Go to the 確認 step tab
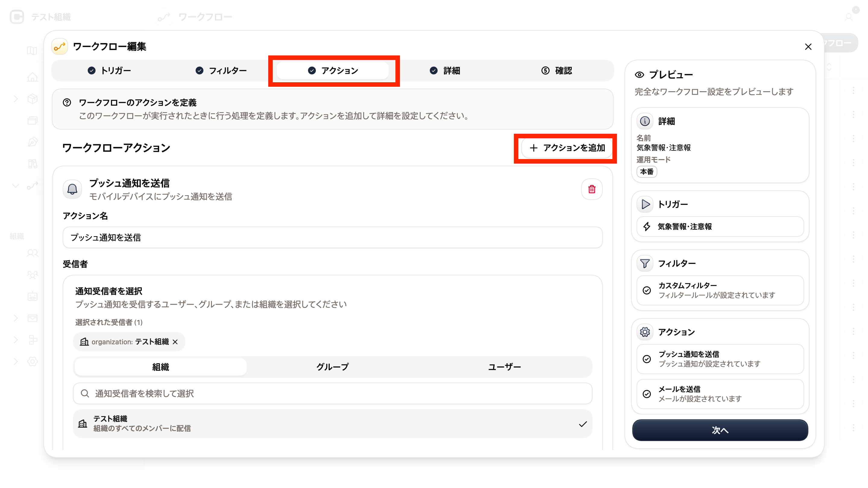The image size is (868, 488). (x=556, y=70)
